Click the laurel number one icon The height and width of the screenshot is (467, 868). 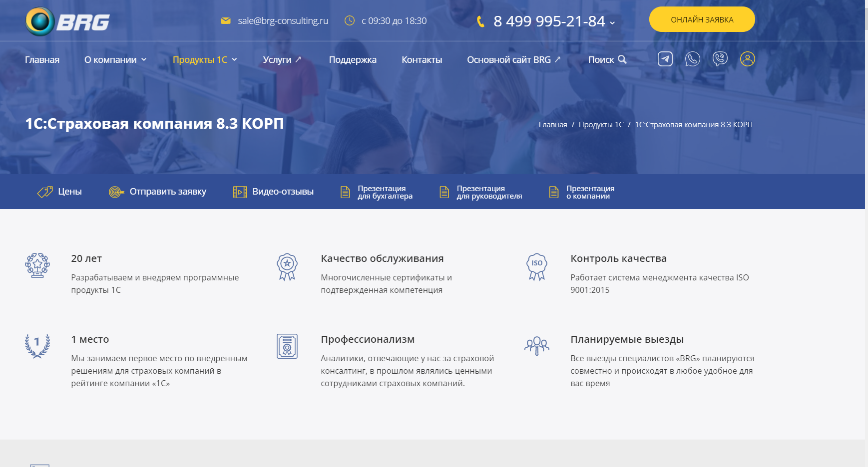tap(37, 346)
